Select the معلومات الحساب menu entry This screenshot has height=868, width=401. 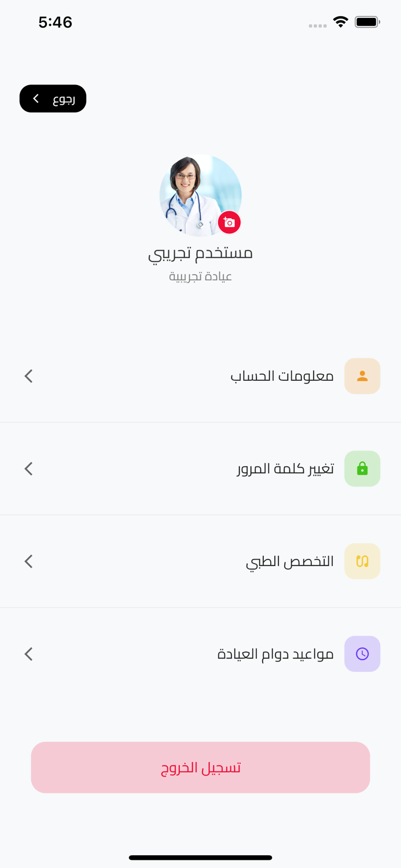(282, 376)
